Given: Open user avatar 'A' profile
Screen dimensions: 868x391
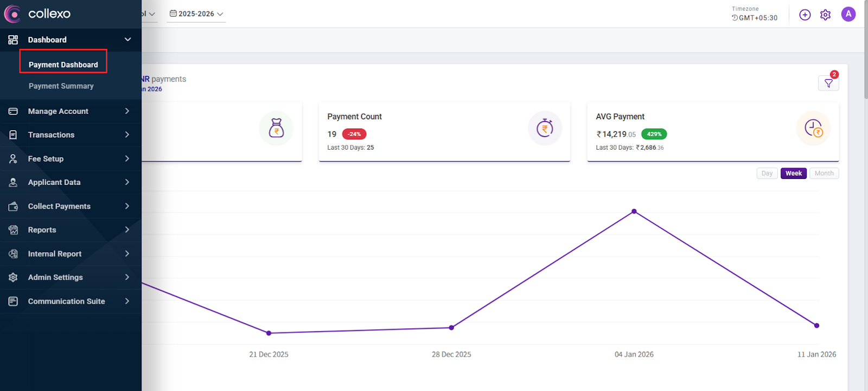Looking at the screenshot, I should tap(848, 14).
